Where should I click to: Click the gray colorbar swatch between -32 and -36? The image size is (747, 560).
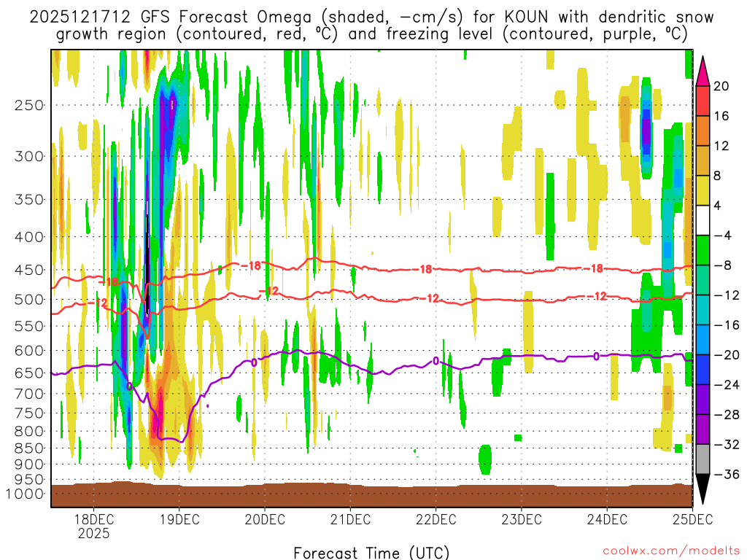click(703, 459)
